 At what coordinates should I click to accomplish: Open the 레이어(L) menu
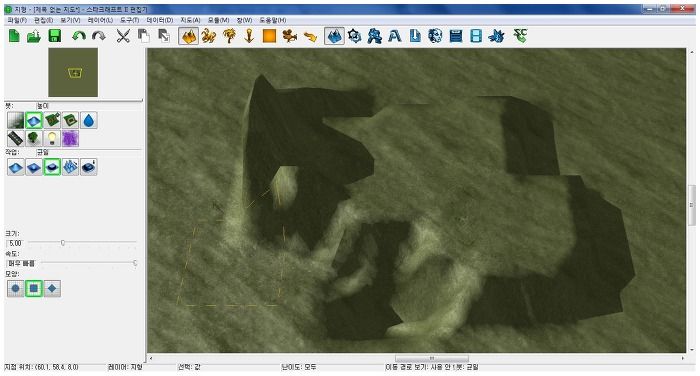(x=100, y=20)
